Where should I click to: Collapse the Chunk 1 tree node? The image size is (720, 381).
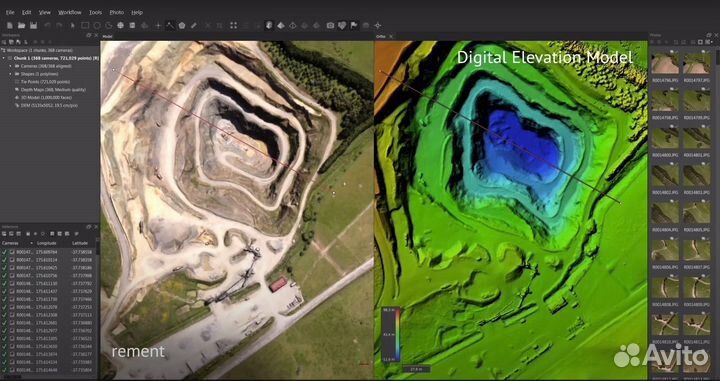(5, 58)
